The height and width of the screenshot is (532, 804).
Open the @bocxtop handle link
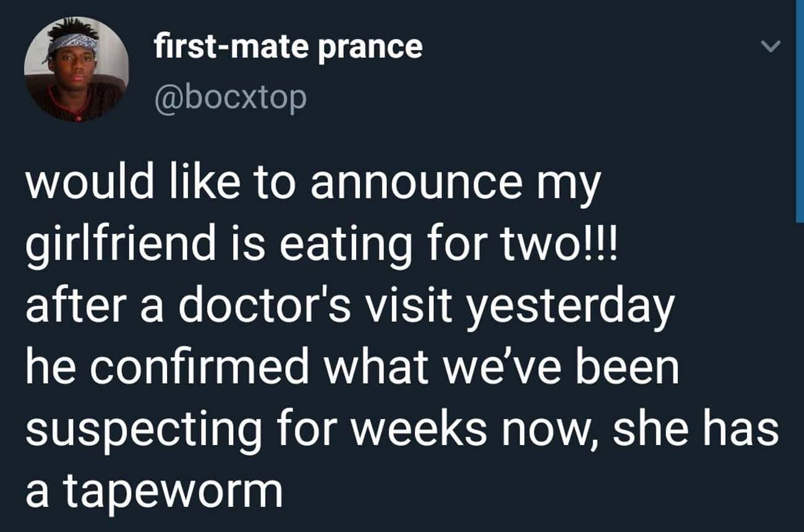click(229, 96)
